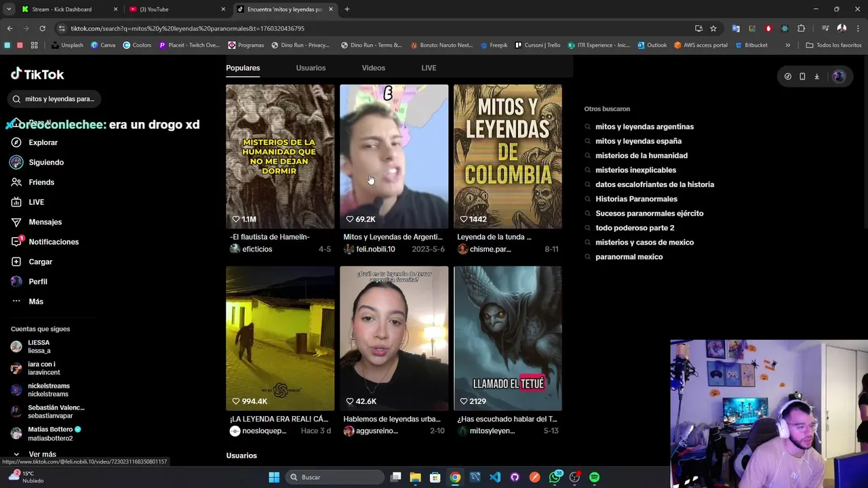Click the TikTok search field

pos(56,99)
